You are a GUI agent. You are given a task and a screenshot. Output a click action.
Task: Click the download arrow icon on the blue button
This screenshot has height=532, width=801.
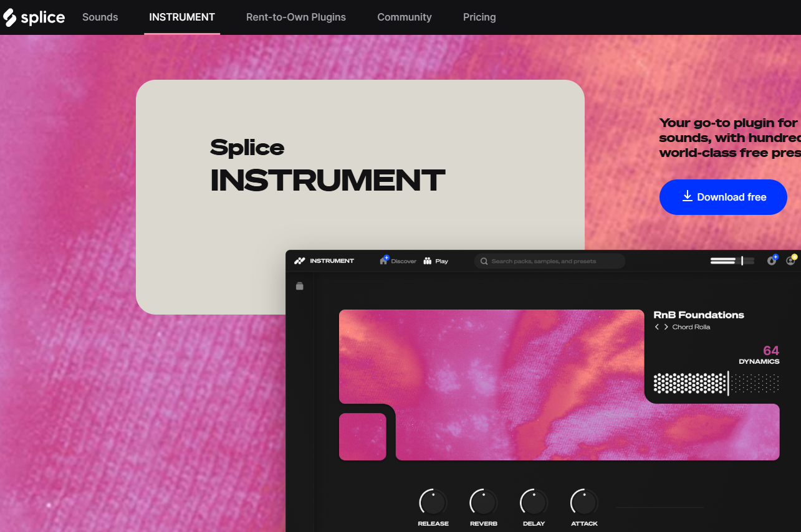687,196
